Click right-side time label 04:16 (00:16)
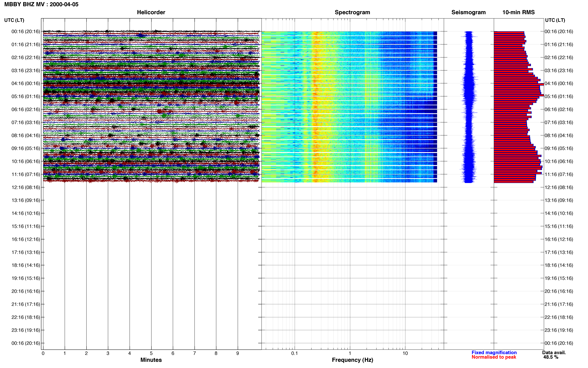588x368 pixels. [x=559, y=83]
